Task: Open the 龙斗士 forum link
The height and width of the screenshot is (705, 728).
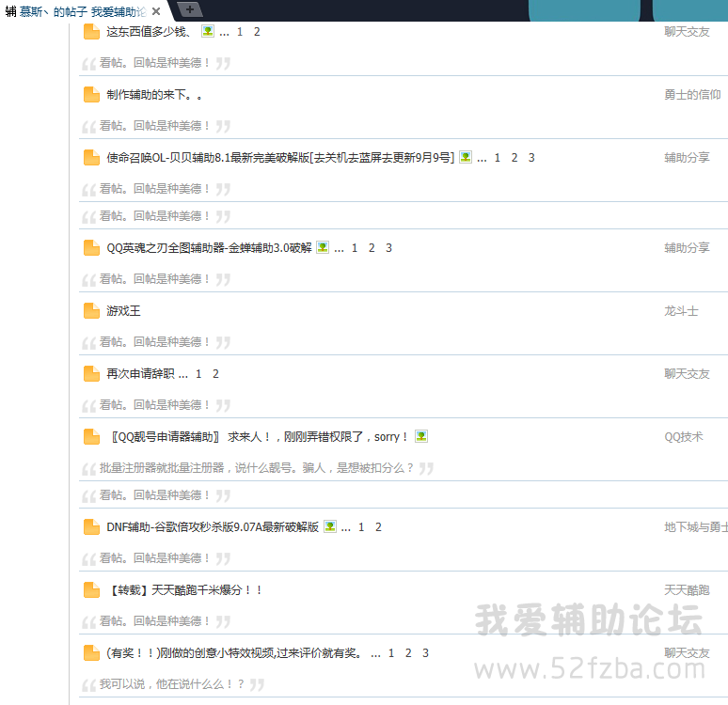Action: coord(681,311)
